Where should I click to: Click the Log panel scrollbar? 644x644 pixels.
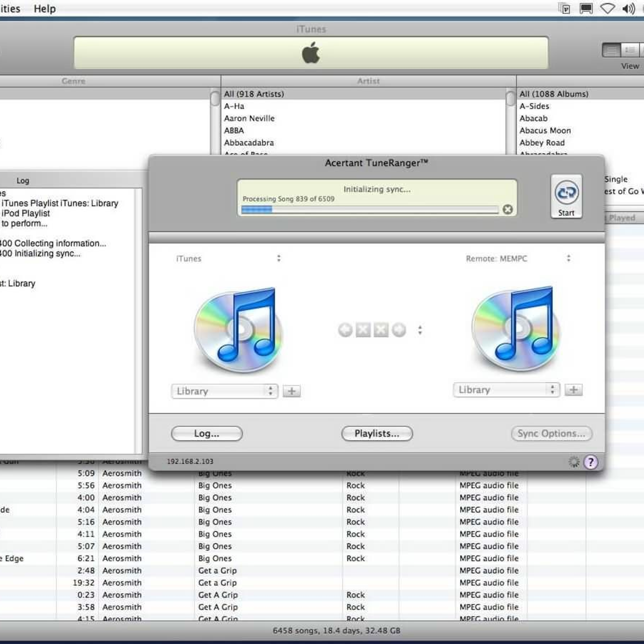click(x=138, y=321)
